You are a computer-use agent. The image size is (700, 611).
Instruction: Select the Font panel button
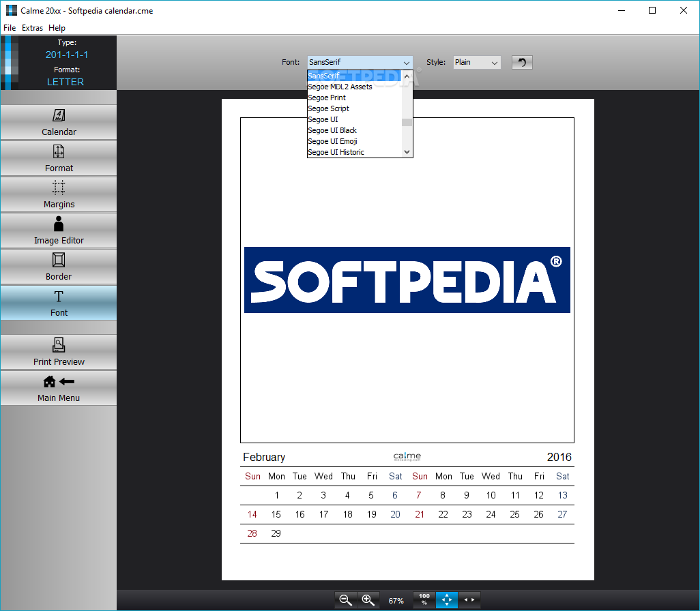pyautogui.click(x=59, y=303)
